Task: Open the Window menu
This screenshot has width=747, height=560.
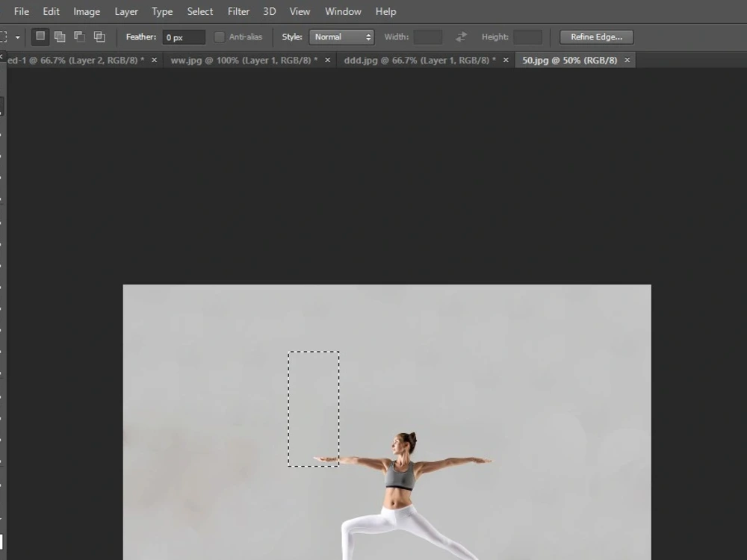Action: [x=343, y=11]
